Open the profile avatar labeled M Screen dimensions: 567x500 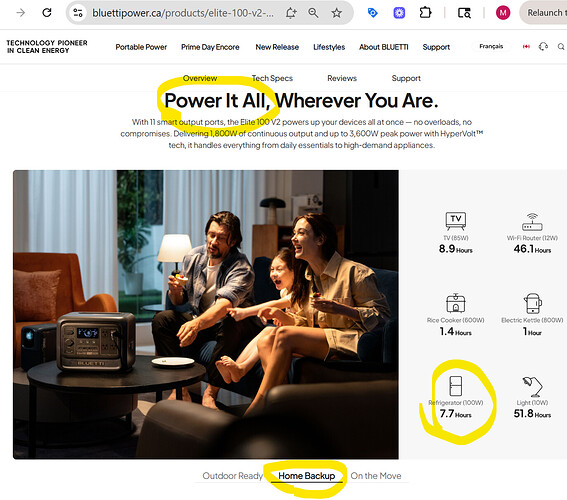(503, 13)
